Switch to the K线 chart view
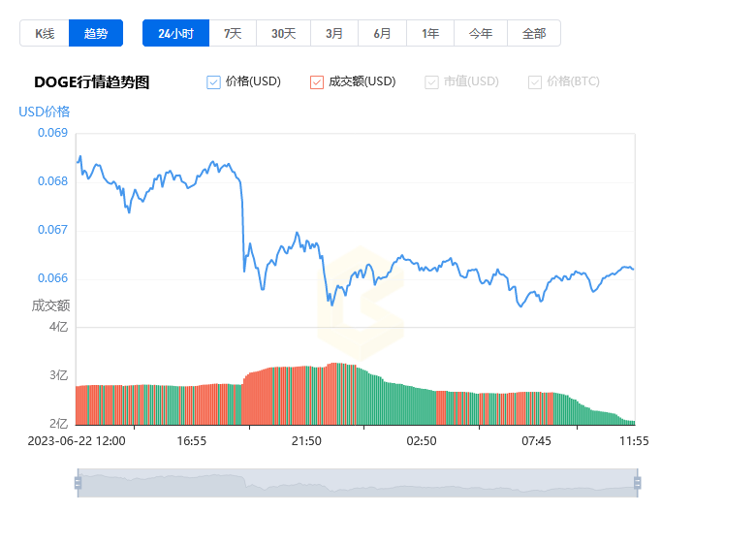 pos(45,33)
